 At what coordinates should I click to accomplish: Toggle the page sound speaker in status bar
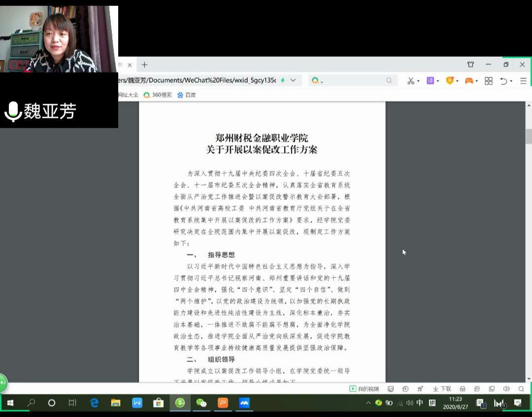506,389
